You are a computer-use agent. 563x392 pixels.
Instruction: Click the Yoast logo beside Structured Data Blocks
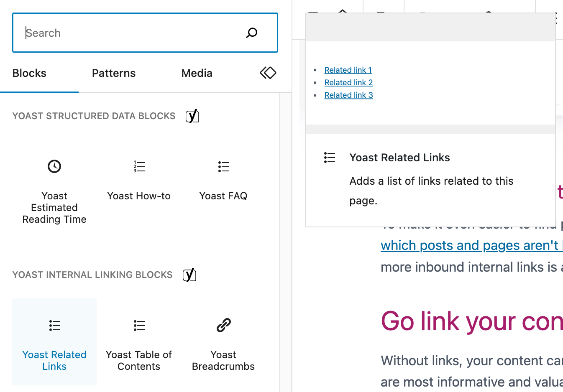[192, 116]
